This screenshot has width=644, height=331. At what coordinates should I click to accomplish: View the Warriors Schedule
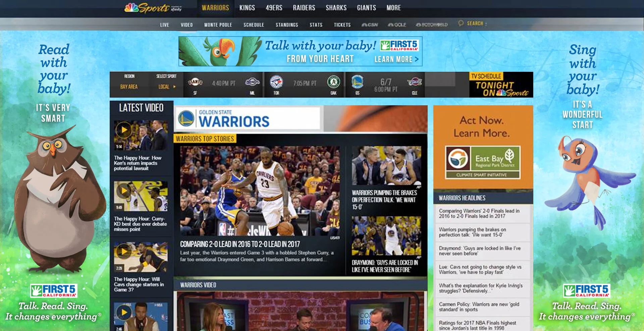coord(254,25)
